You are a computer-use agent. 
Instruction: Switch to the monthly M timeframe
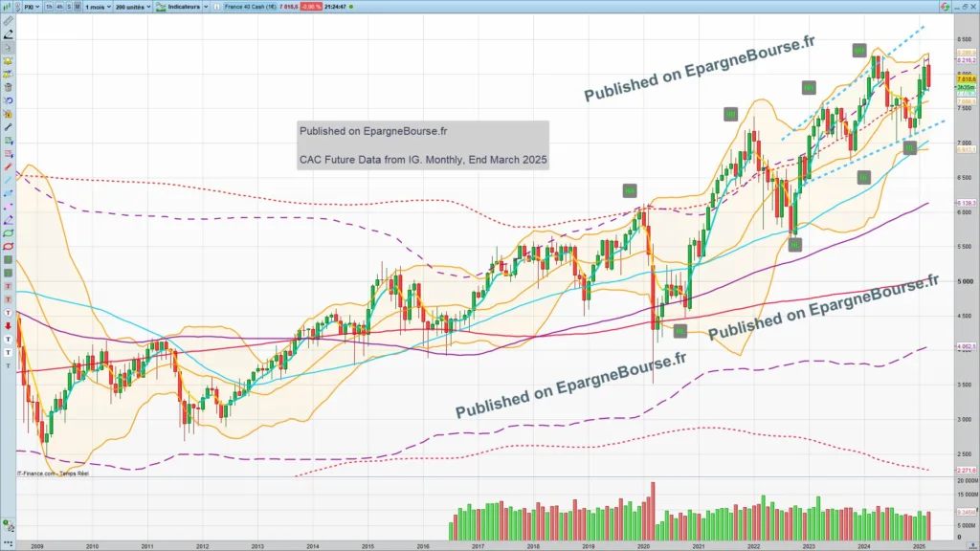click(78, 7)
